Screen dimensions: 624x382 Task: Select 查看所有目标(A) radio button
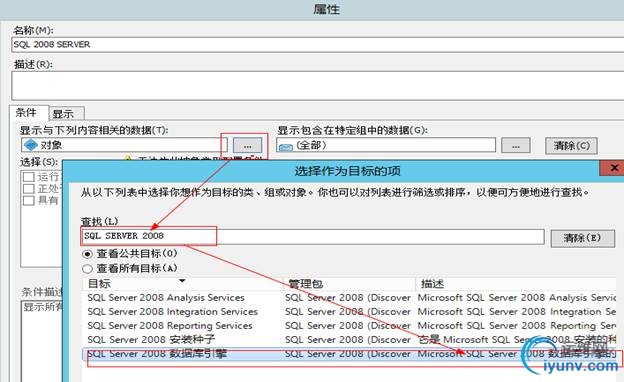pyautogui.click(x=87, y=269)
